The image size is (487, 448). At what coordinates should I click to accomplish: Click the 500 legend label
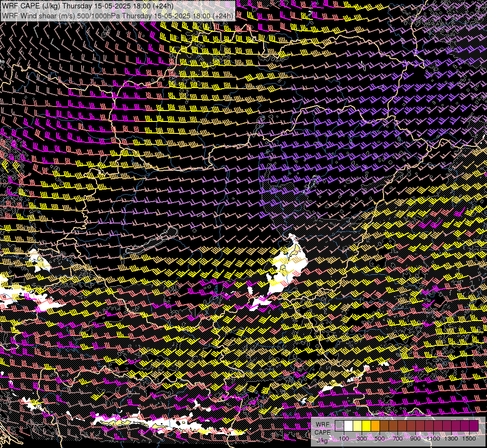click(x=380, y=439)
